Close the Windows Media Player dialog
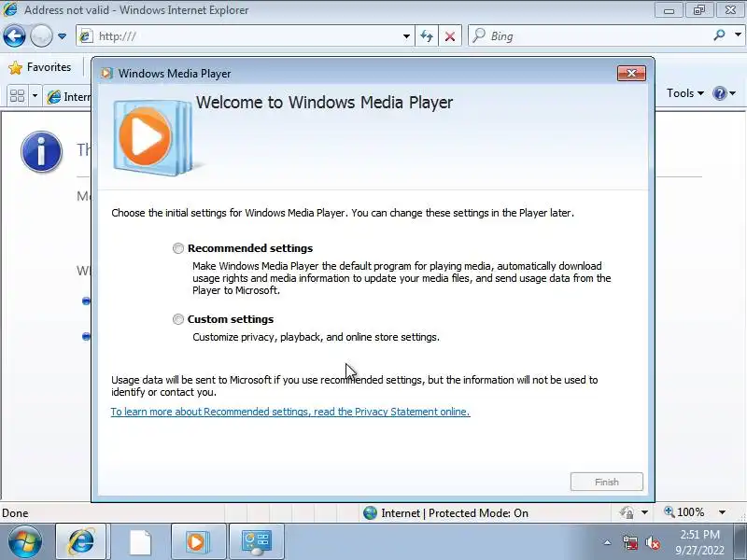747x560 pixels. click(x=631, y=74)
